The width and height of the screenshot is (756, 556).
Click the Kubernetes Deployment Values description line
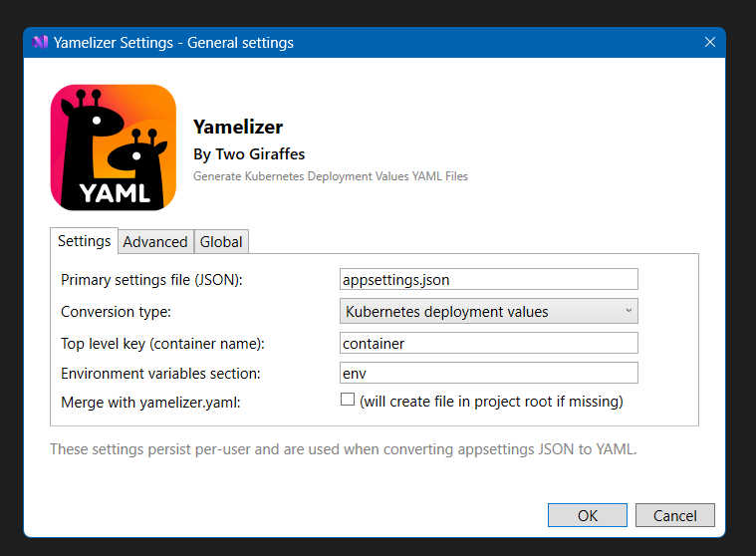330,176
